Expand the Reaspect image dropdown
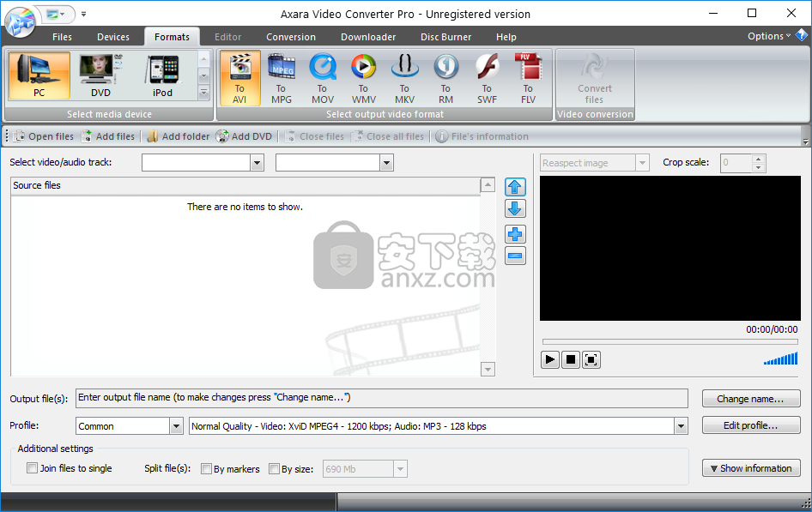The image size is (812, 512). [x=642, y=163]
